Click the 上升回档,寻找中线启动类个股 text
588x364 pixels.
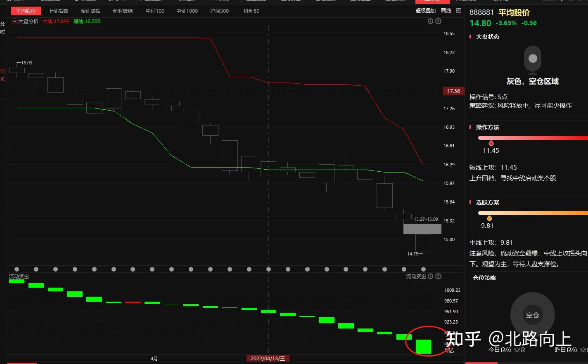(513, 178)
